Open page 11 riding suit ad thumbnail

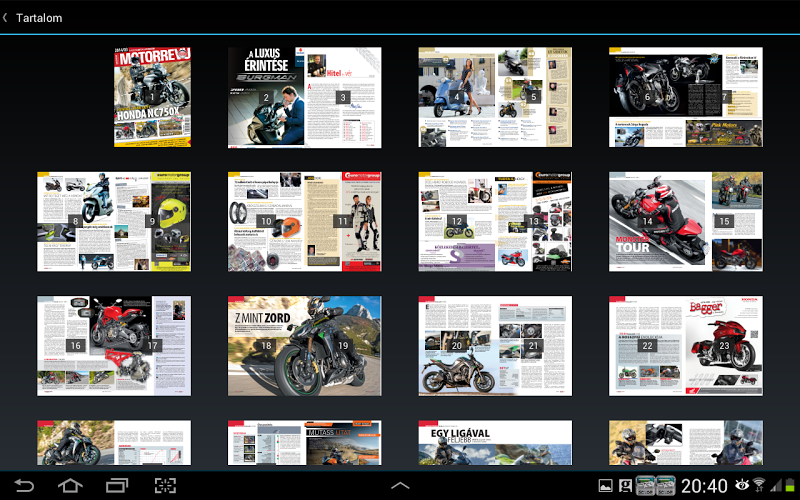coord(343,221)
